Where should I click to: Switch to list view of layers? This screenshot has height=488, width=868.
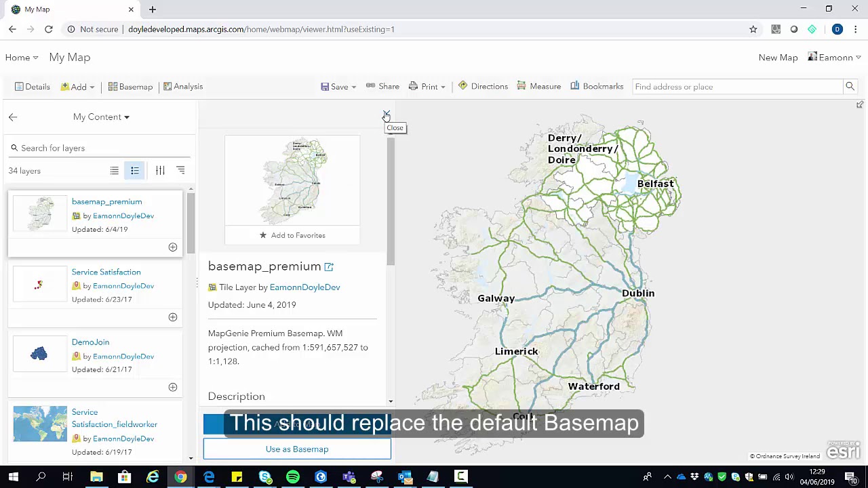pos(135,171)
